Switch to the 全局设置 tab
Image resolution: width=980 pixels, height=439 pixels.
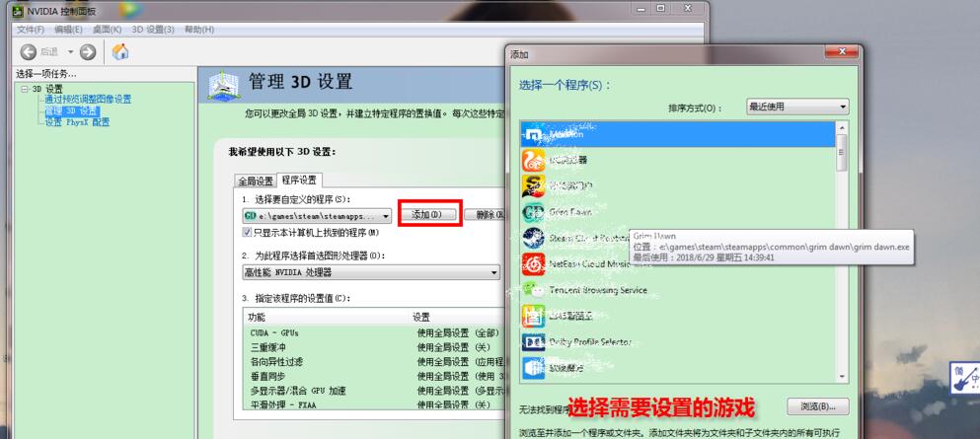pyautogui.click(x=254, y=181)
